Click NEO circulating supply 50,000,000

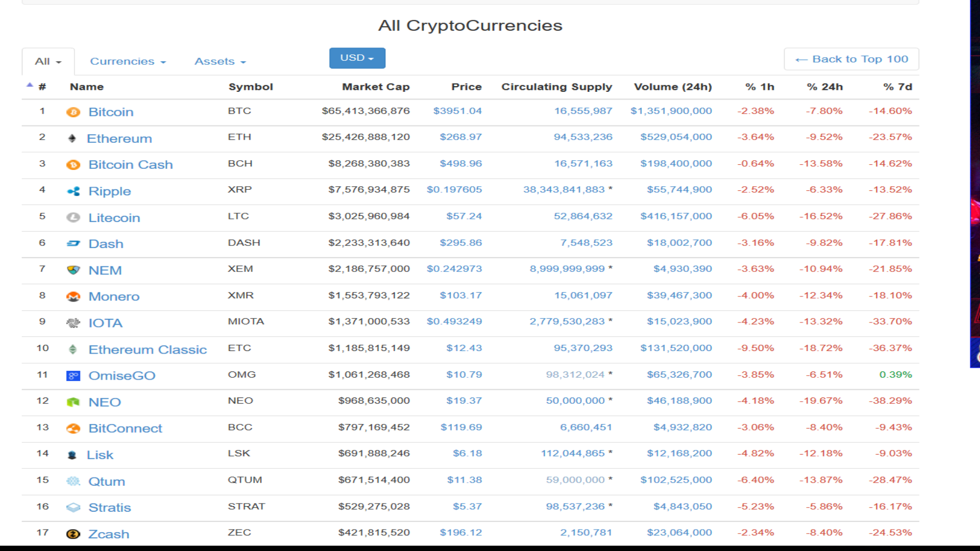[x=575, y=401]
